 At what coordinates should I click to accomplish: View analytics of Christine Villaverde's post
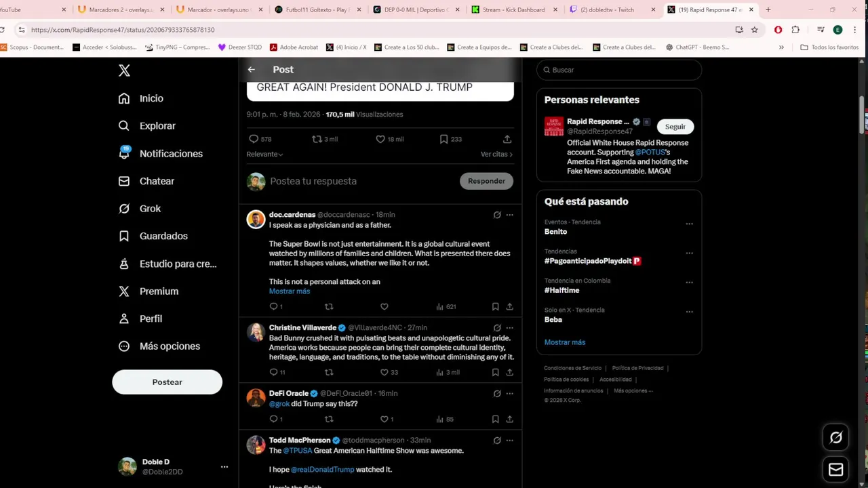pyautogui.click(x=448, y=373)
